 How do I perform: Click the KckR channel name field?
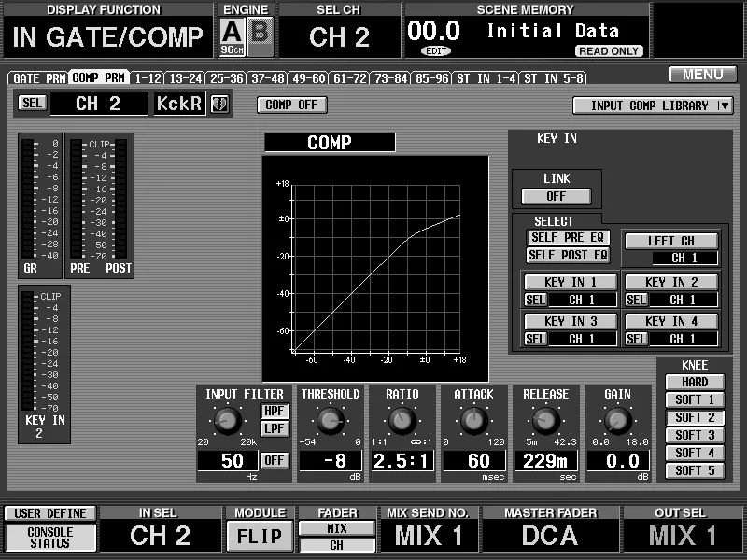(x=179, y=104)
